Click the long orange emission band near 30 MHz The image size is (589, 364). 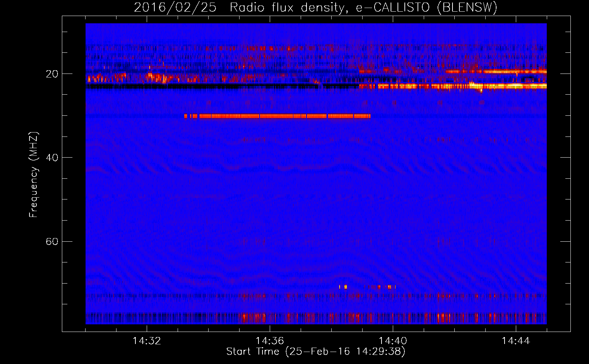click(x=277, y=116)
